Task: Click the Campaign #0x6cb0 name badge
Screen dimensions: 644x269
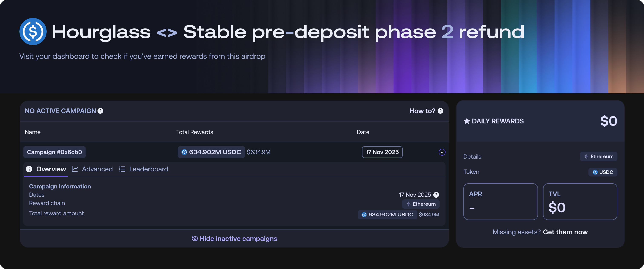Action: pyautogui.click(x=55, y=152)
